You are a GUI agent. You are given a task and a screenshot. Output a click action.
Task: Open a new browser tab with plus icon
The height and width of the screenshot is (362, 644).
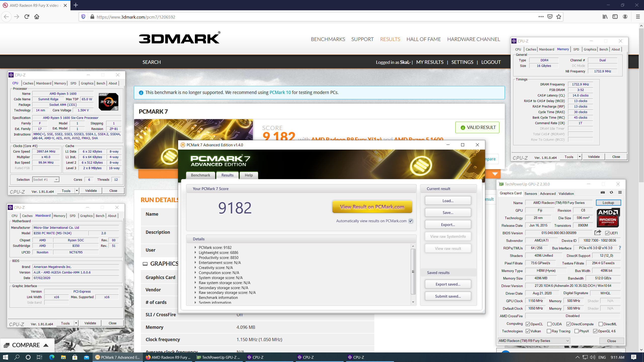coord(76,5)
